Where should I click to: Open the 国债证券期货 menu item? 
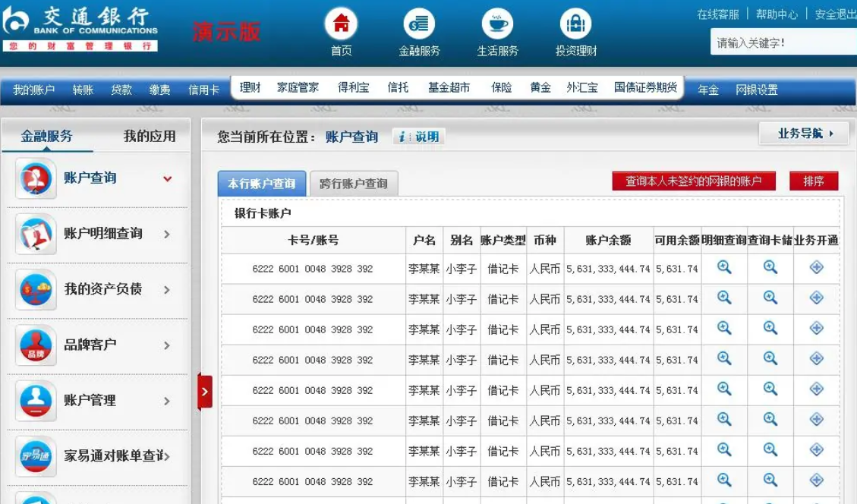645,87
